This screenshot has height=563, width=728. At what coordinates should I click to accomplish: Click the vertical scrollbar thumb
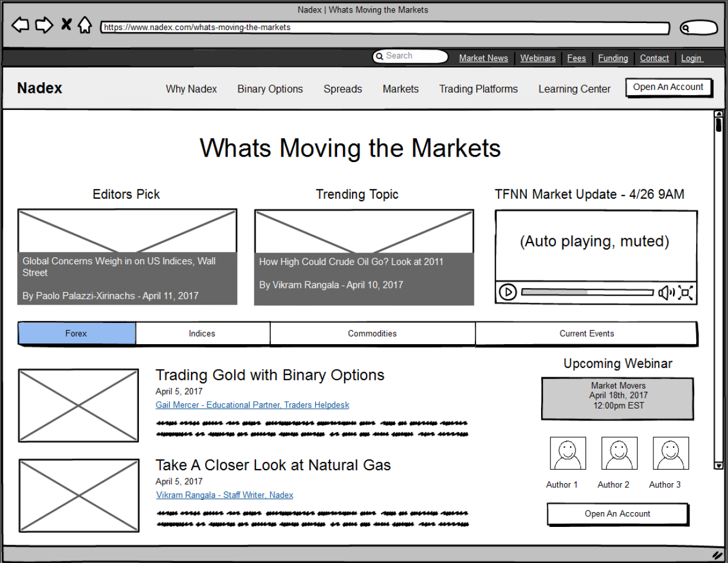click(x=719, y=125)
